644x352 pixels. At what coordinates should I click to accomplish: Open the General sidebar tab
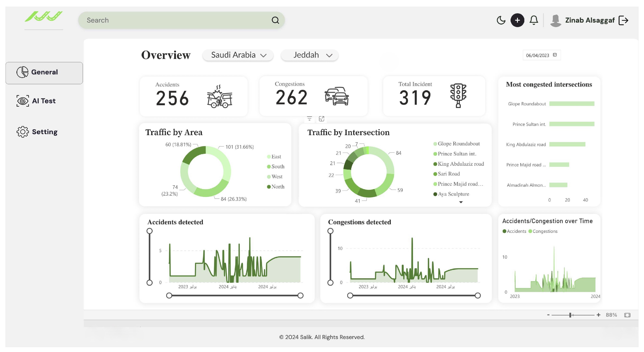click(44, 73)
